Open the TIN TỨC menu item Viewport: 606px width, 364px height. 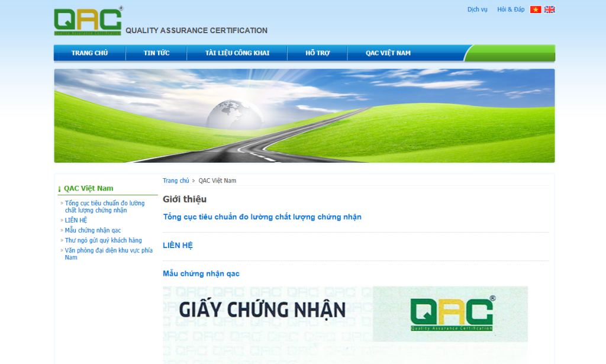point(156,53)
